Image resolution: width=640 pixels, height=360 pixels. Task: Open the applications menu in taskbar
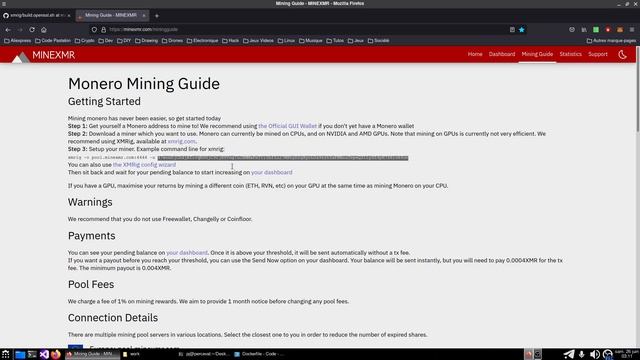(x=5, y=354)
